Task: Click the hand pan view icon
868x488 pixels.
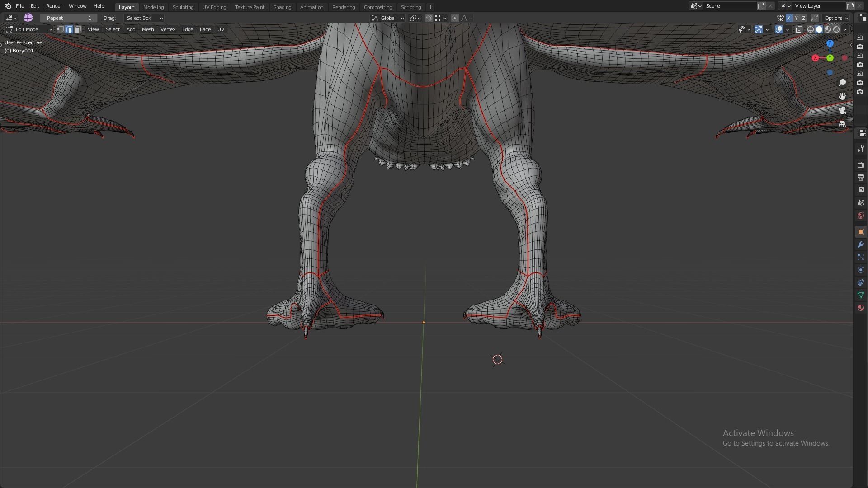Action: point(842,96)
